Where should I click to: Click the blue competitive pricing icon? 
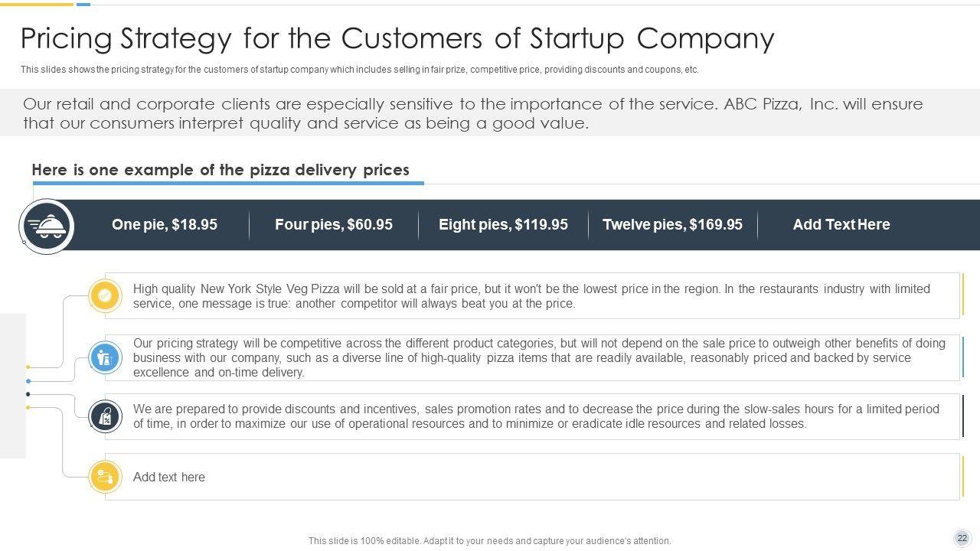pyautogui.click(x=105, y=357)
